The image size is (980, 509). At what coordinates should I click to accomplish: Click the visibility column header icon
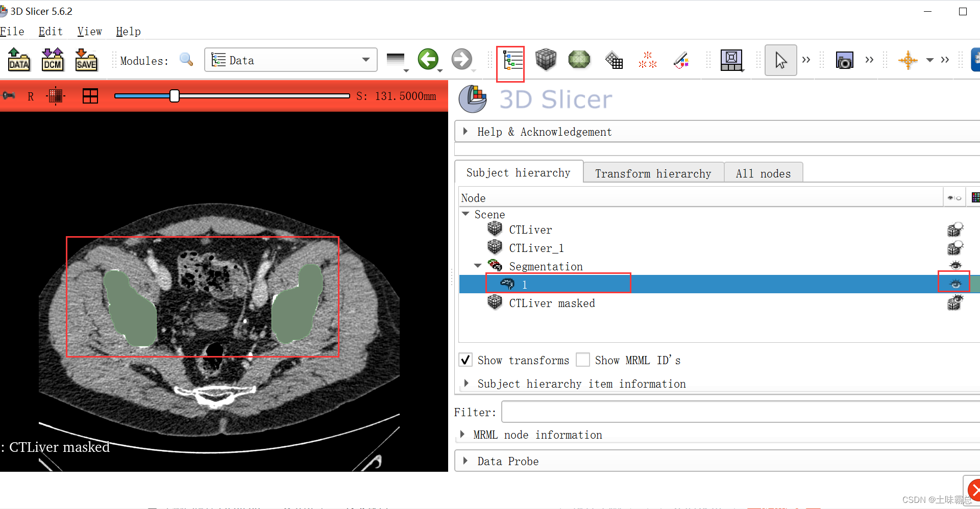(x=954, y=198)
